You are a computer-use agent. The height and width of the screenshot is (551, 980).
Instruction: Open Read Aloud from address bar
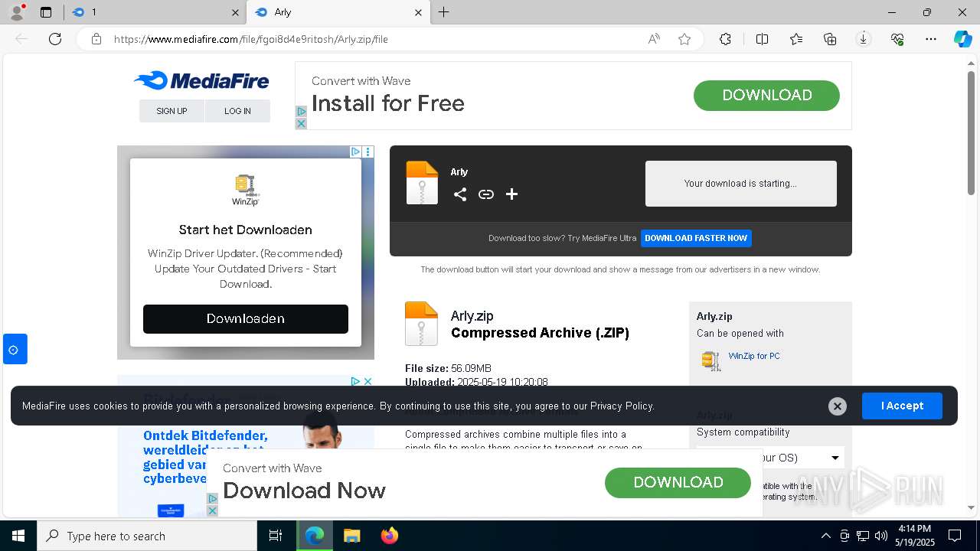pos(654,39)
